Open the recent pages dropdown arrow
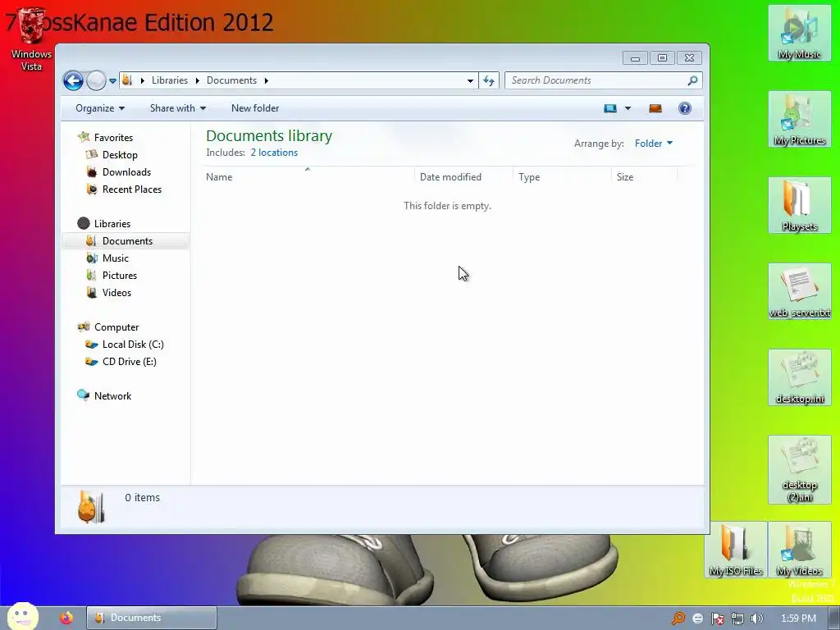This screenshot has height=630, width=840. [112, 81]
